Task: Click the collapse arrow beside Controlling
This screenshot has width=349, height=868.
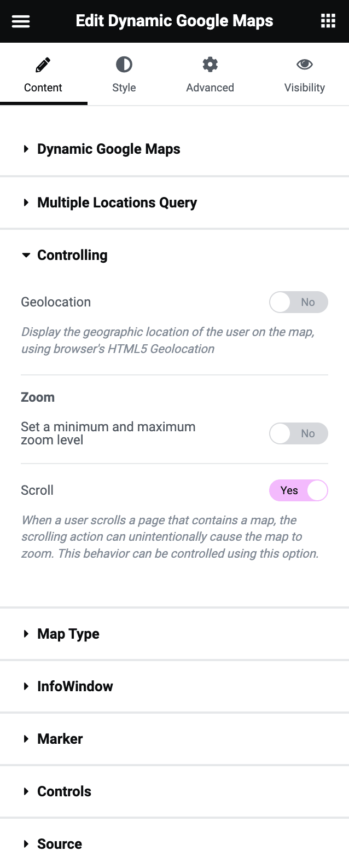Action: click(x=26, y=254)
